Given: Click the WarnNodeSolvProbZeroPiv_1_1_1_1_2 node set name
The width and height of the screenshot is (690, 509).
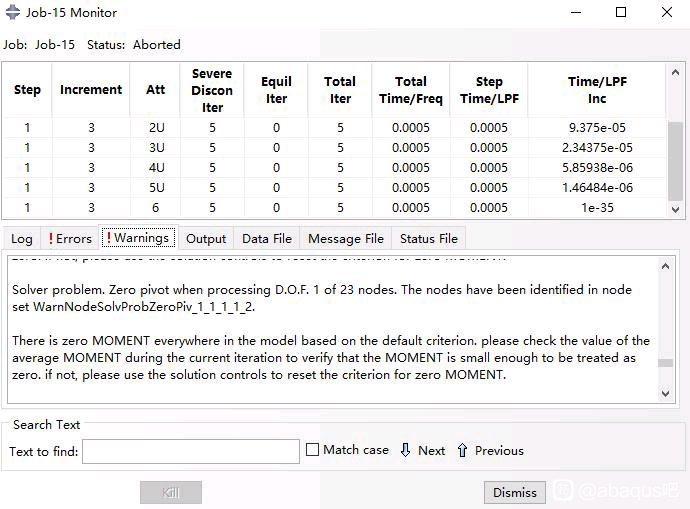Looking at the screenshot, I should point(143,307).
